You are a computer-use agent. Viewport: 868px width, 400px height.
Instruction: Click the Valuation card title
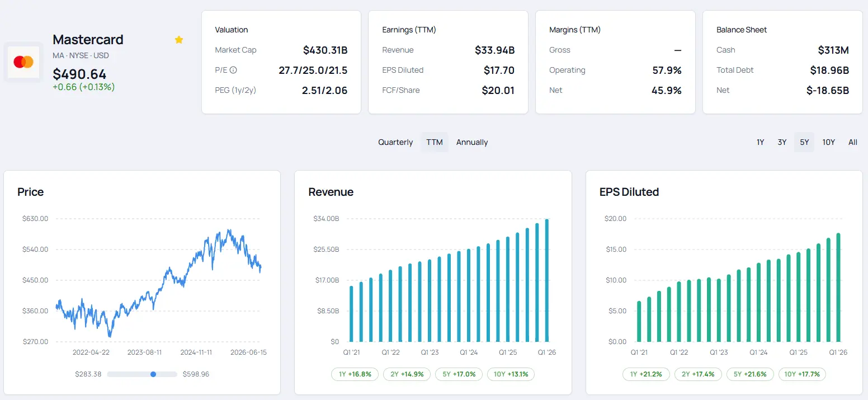tap(231, 30)
